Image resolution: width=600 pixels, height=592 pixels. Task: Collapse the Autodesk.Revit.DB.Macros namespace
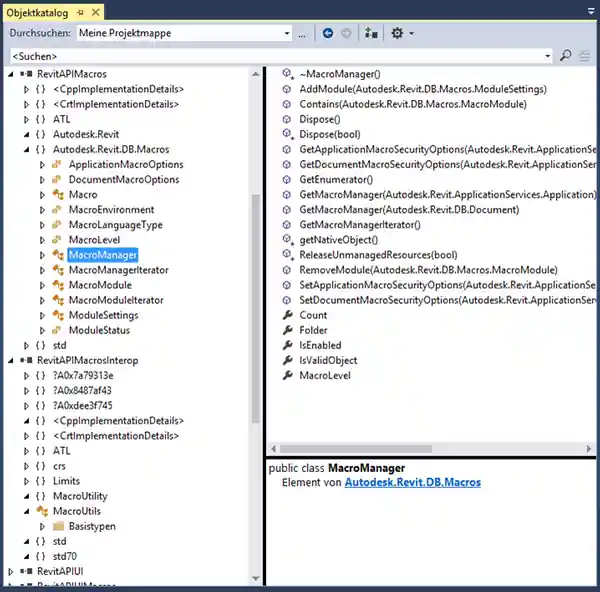[x=27, y=150]
